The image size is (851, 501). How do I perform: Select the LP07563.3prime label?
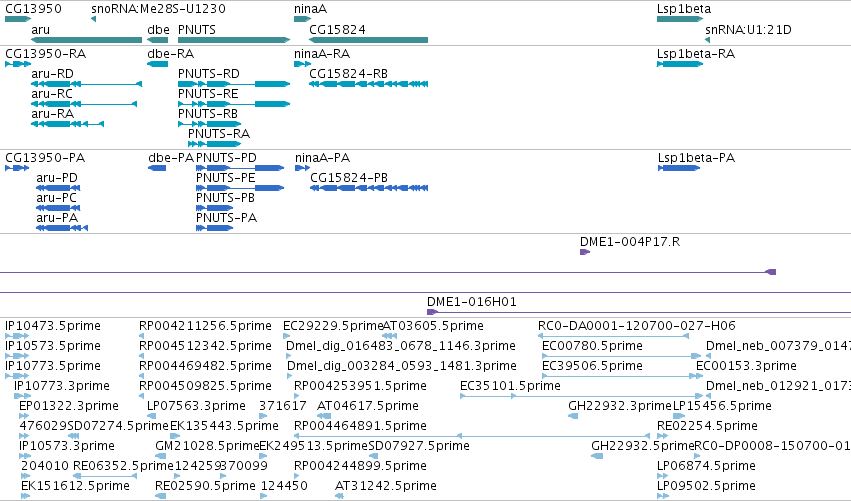tap(196, 406)
